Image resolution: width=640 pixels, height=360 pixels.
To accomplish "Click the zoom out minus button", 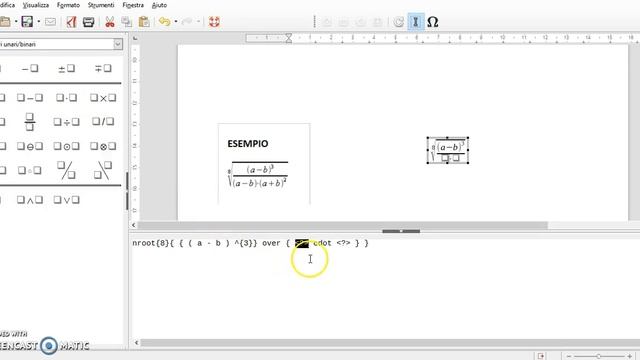I will click(x=569, y=356).
